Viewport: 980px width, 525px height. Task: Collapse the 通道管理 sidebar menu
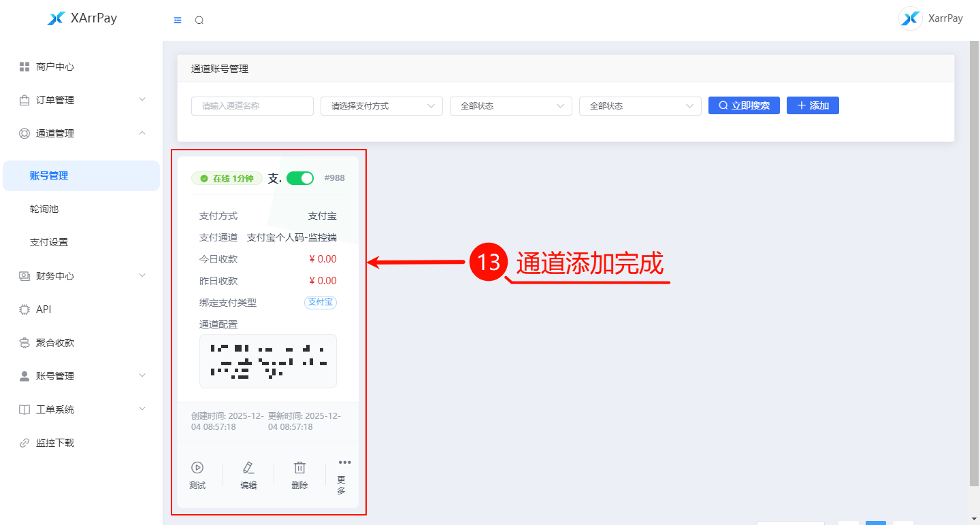tap(82, 133)
